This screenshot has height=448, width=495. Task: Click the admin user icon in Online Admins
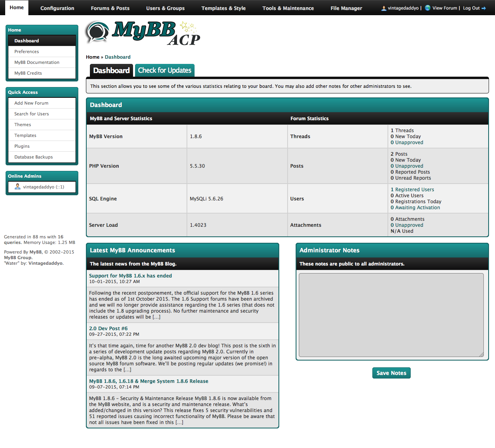coord(18,186)
